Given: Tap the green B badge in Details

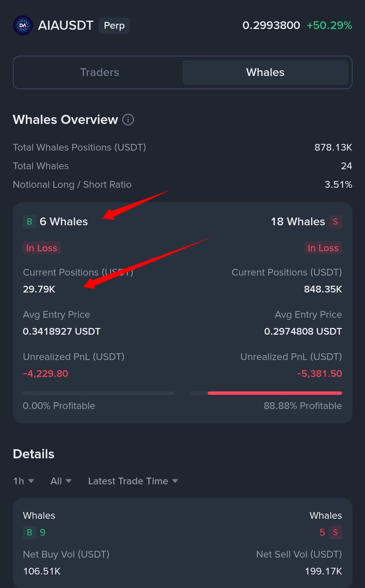Looking at the screenshot, I should (x=29, y=533).
